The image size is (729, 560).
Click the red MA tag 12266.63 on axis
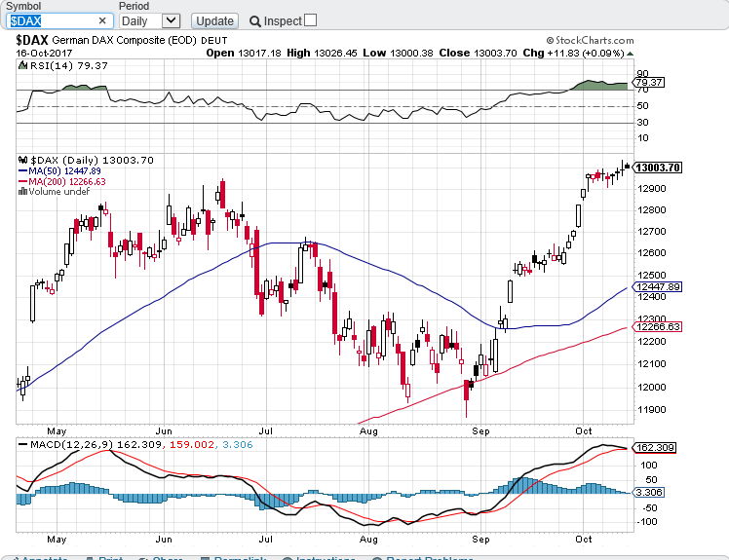point(658,327)
